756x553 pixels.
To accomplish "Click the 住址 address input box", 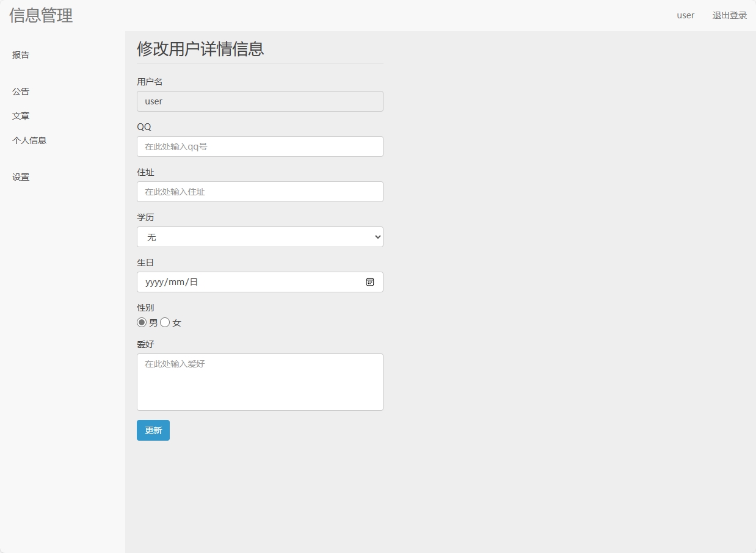I will point(260,192).
